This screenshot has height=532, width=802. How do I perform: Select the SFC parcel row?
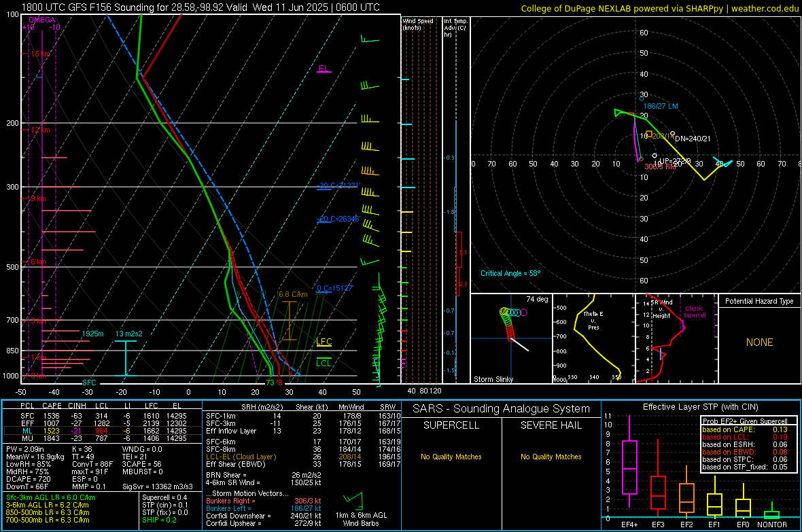click(x=103, y=416)
